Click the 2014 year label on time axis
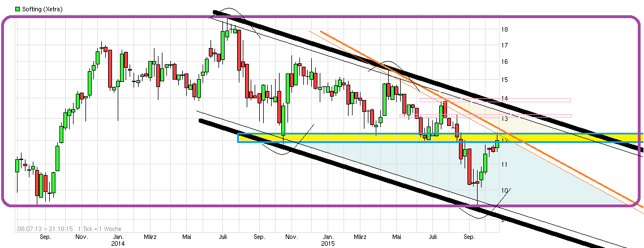The image size is (644, 248). pyautogui.click(x=118, y=243)
